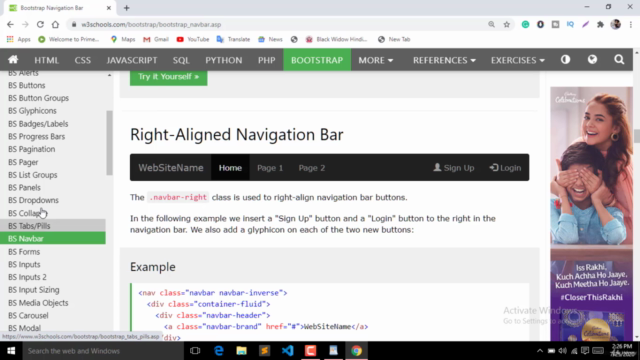640x360 pixels.
Task: Reload the page
Action: click(x=40, y=24)
